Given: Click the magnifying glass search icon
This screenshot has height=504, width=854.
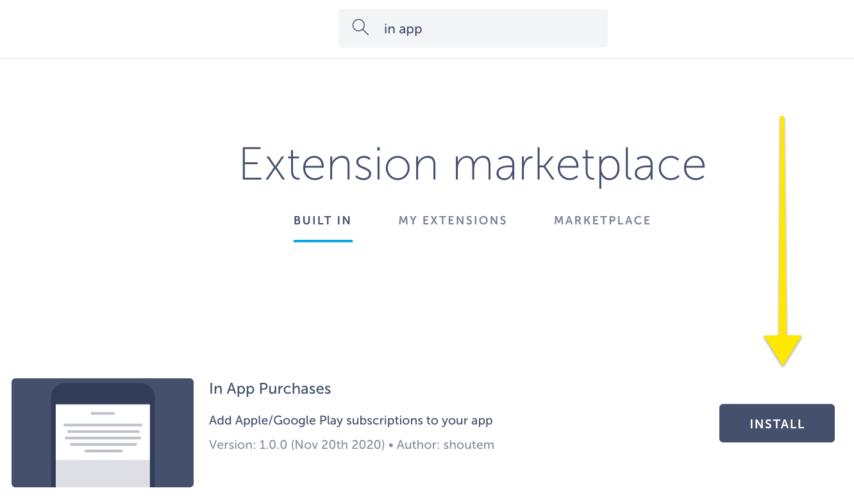Looking at the screenshot, I should click(x=360, y=28).
